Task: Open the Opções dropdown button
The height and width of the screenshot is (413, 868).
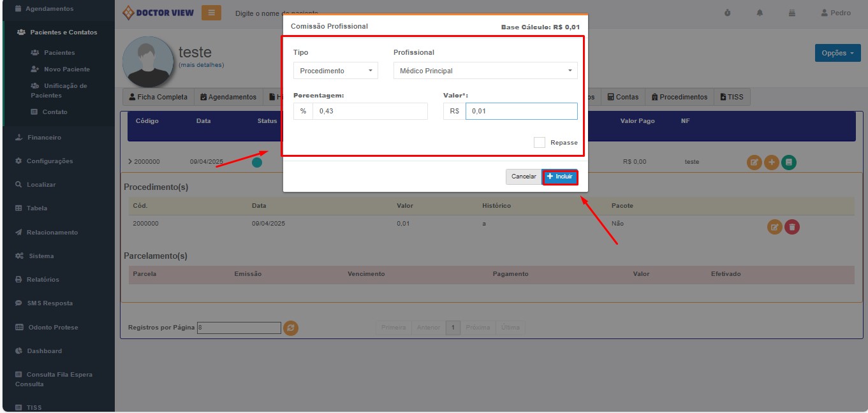Action: (x=837, y=53)
